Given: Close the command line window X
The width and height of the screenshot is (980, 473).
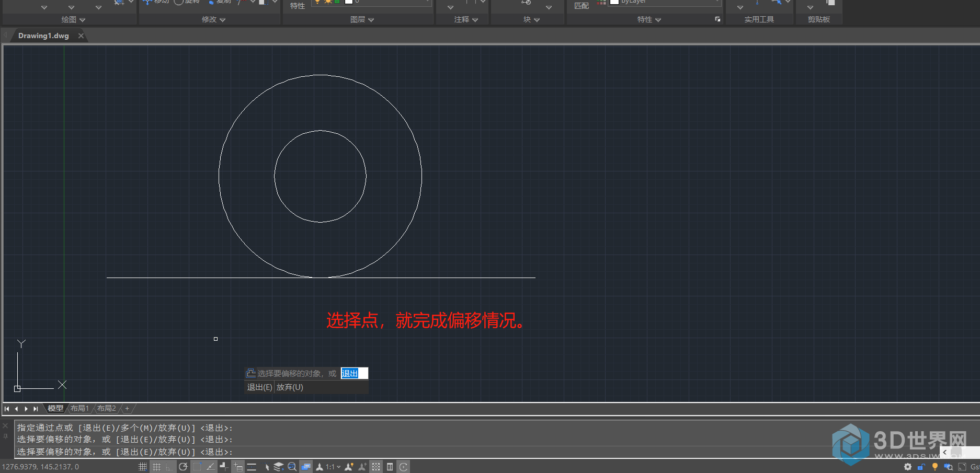Looking at the screenshot, I should click(x=6, y=426).
